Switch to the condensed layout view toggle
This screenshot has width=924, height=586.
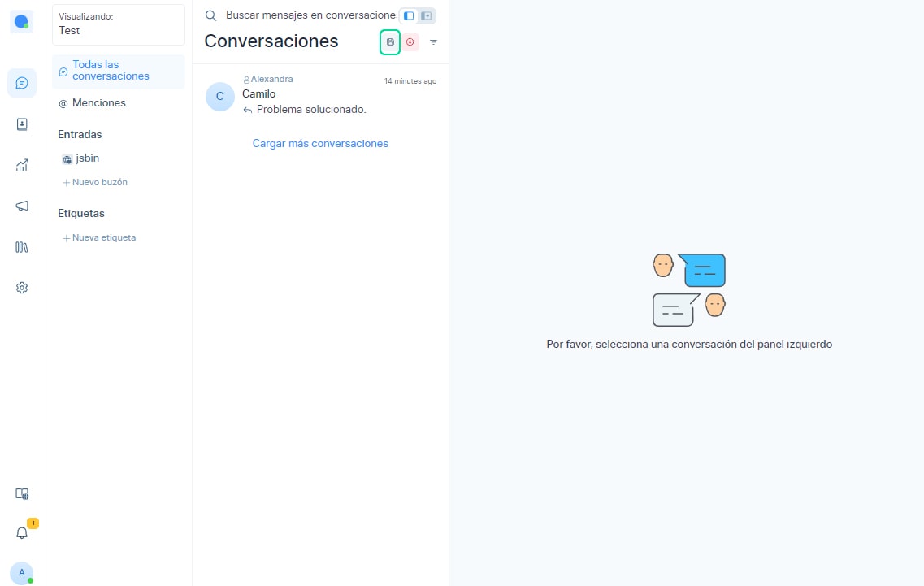(409, 15)
